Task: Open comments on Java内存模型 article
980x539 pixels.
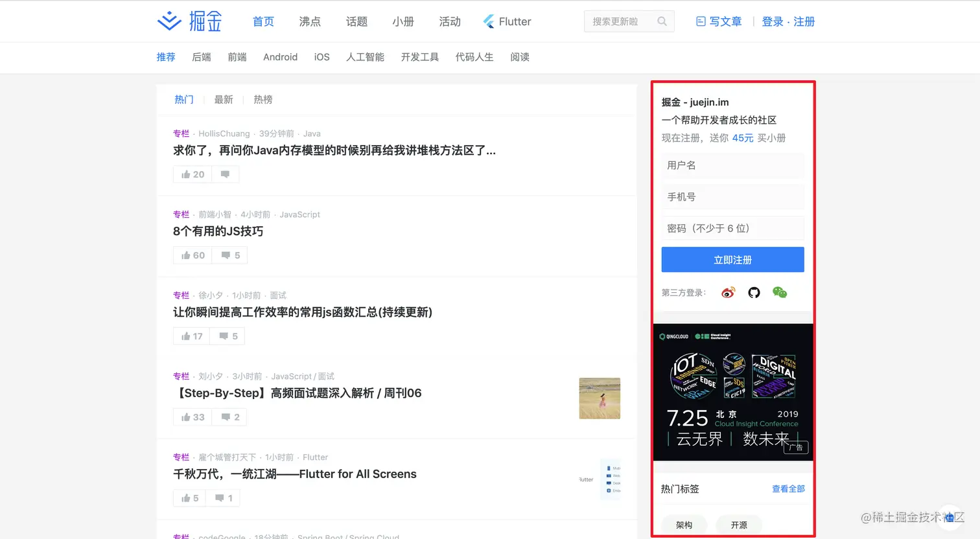Action: coord(226,174)
